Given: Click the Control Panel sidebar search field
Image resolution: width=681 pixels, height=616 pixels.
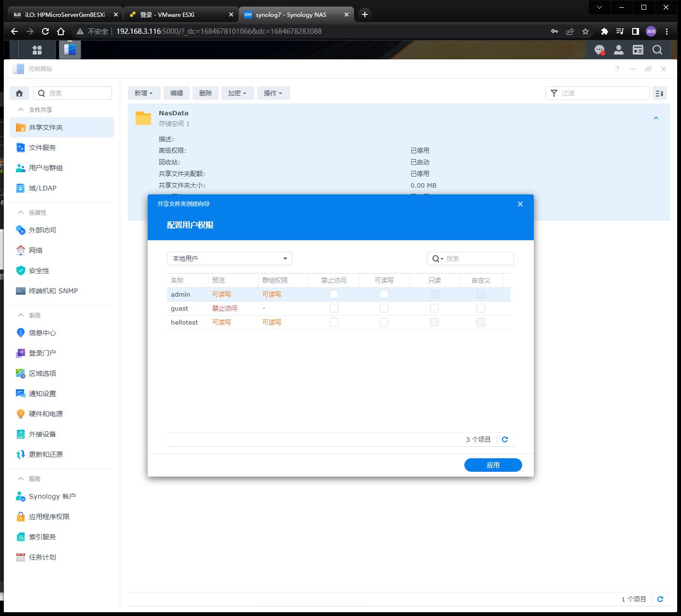Looking at the screenshot, I should (72, 93).
